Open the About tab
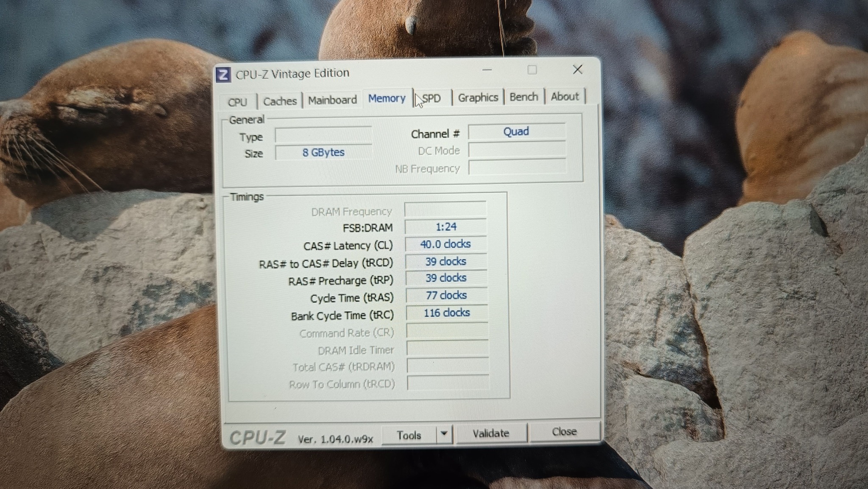The image size is (868, 489). pyautogui.click(x=565, y=97)
